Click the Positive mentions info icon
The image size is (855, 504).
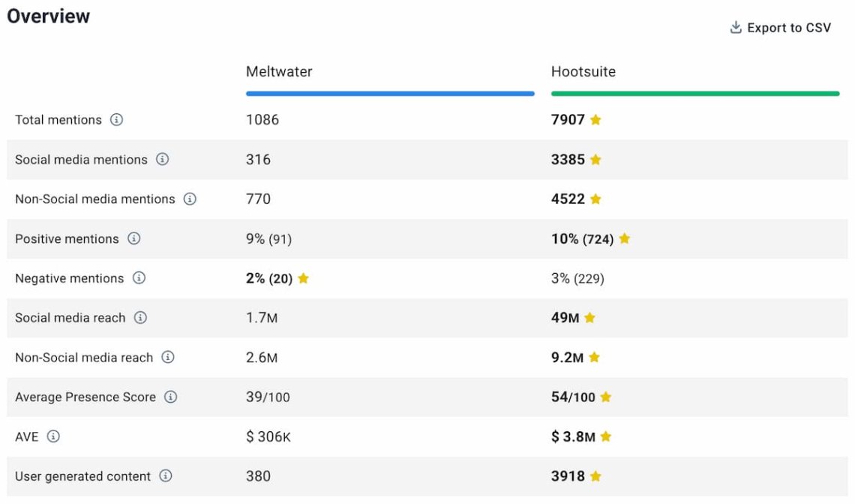[x=134, y=238]
